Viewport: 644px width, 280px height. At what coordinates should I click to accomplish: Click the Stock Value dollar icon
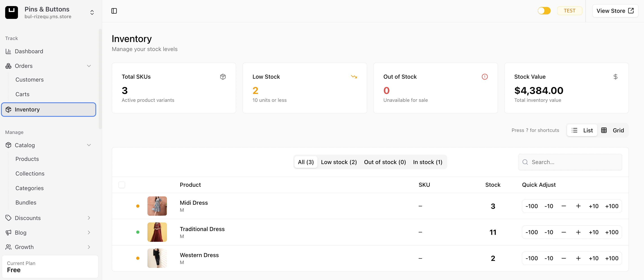(x=615, y=77)
